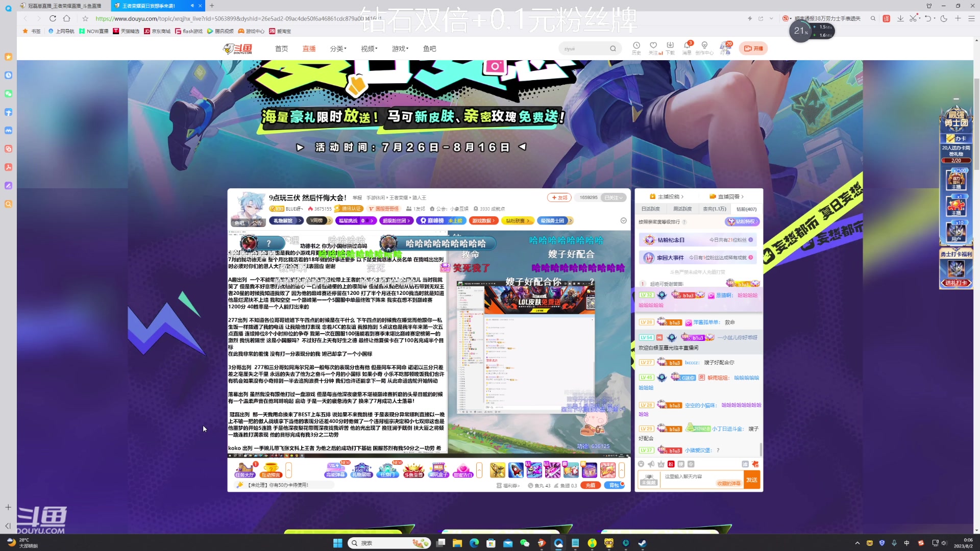Click the search magnifier icon in Douyu search box
Viewport: 980px width, 551px height.
613,48
